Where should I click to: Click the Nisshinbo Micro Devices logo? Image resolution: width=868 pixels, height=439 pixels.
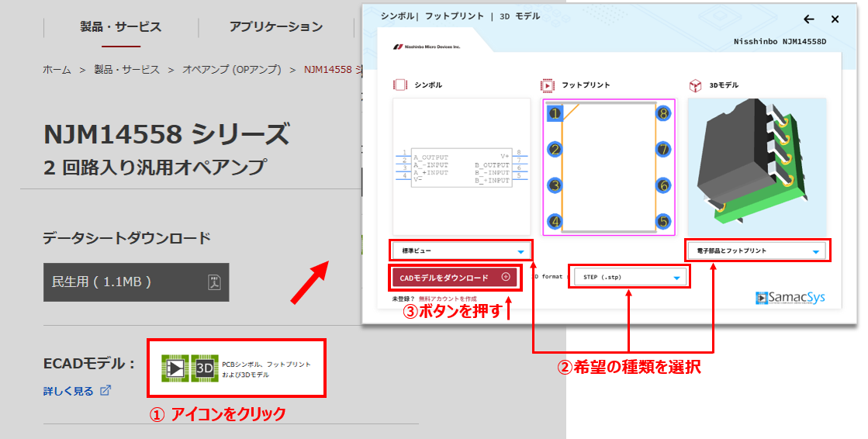point(427,47)
